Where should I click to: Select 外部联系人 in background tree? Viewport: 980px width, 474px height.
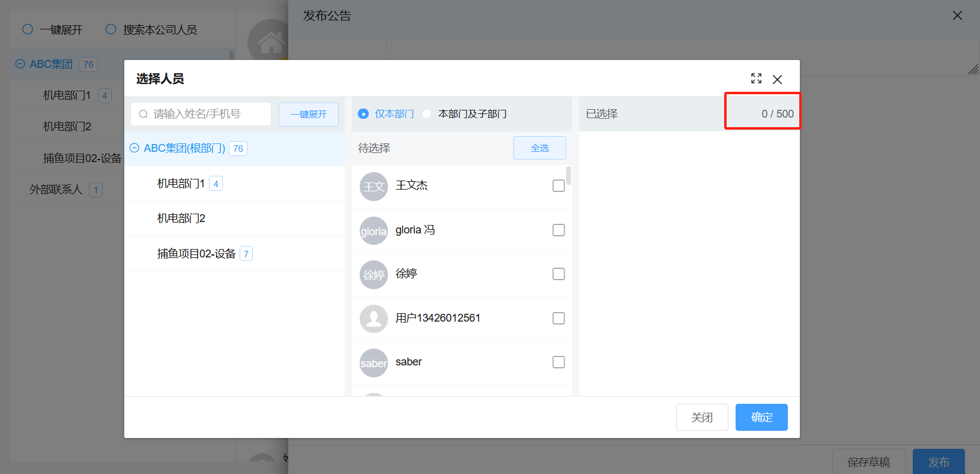(56, 190)
